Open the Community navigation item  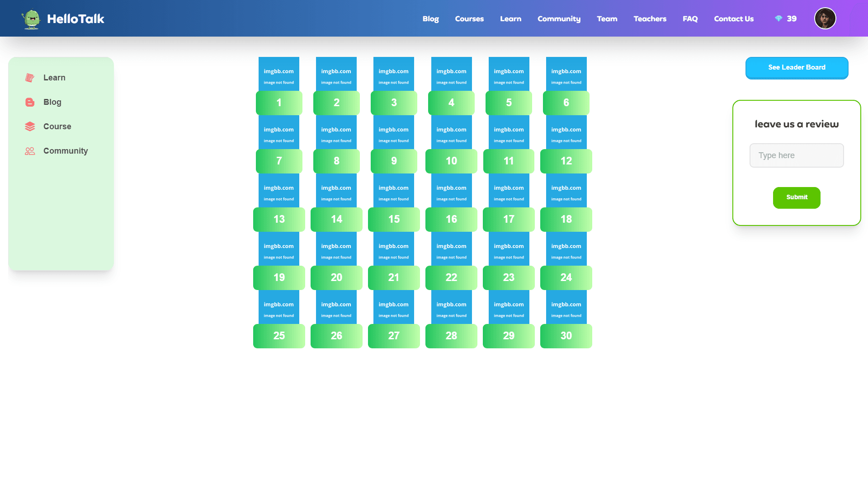[x=559, y=19]
